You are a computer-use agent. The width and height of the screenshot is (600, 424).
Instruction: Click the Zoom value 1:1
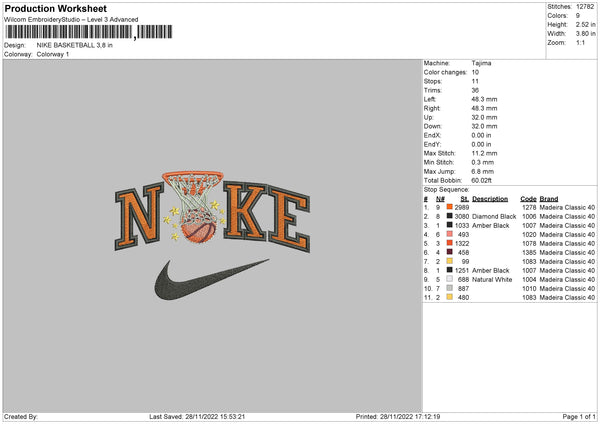(x=580, y=42)
